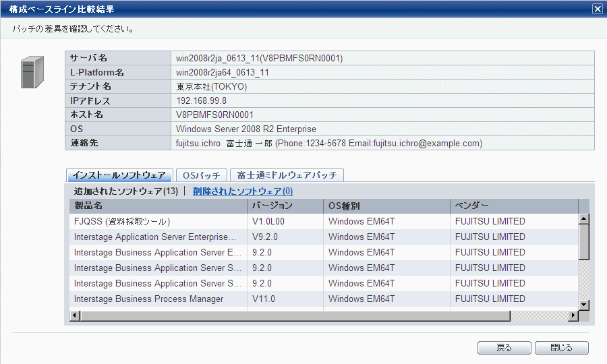Click the OS種別 column header

pos(386,206)
